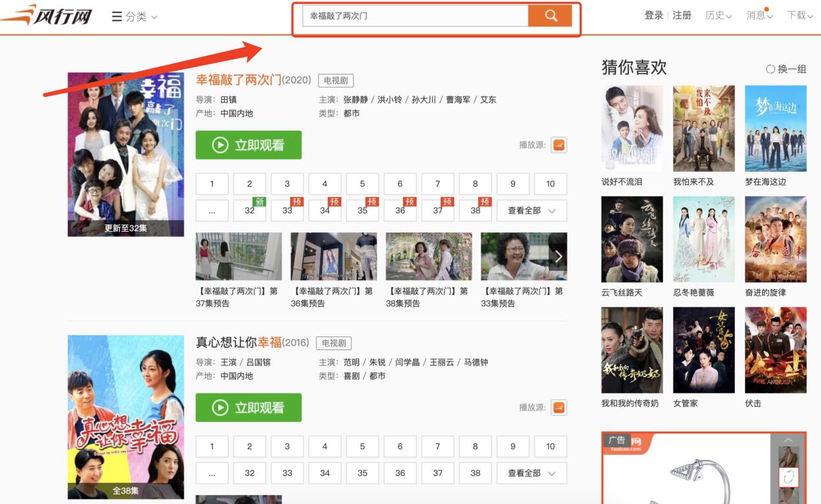
Task: Open the 梦在海这边 recommendation poster
Action: [776, 128]
